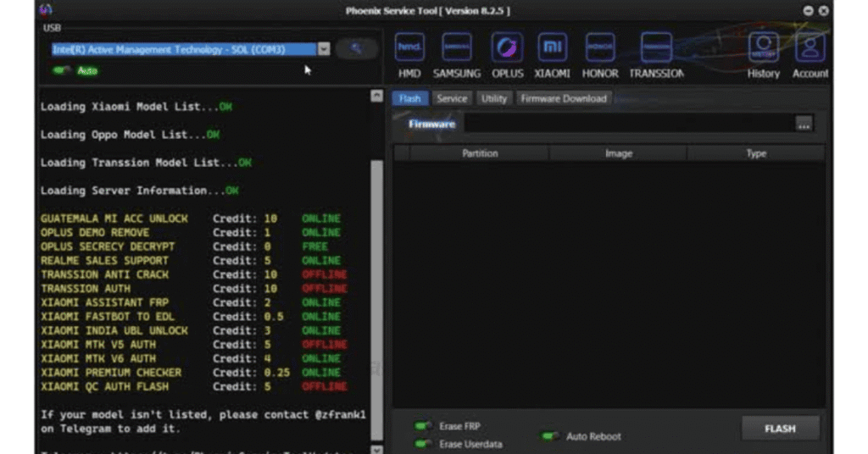
Task: Toggle the Erase Userdata switch
Action: coord(423,444)
